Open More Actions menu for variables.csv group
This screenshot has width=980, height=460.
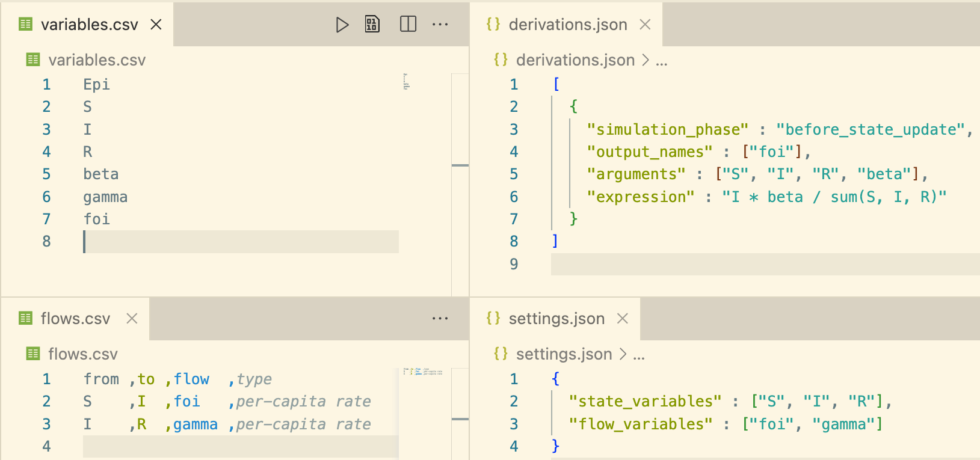440,25
